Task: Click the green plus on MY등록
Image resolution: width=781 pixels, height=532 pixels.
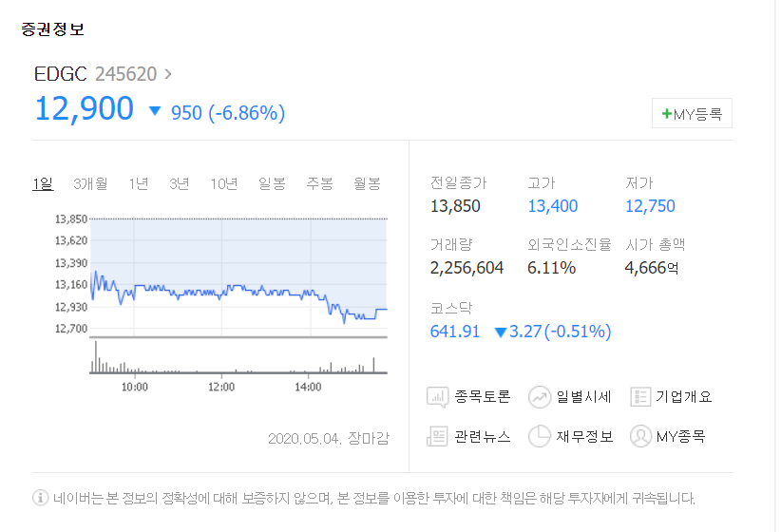Action: tap(666, 114)
